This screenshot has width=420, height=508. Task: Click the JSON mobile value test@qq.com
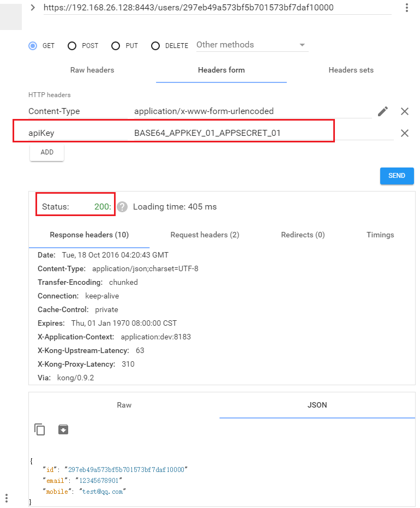click(103, 492)
